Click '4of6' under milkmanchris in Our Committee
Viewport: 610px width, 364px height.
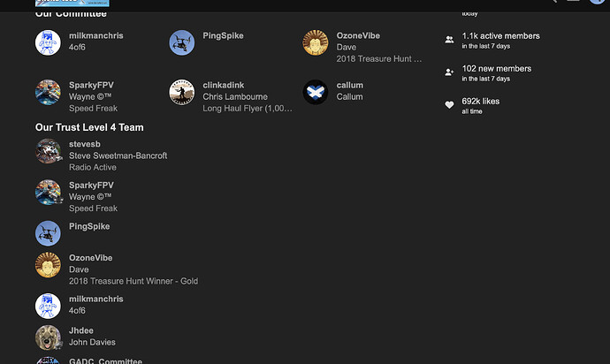pyautogui.click(x=77, y=47)
